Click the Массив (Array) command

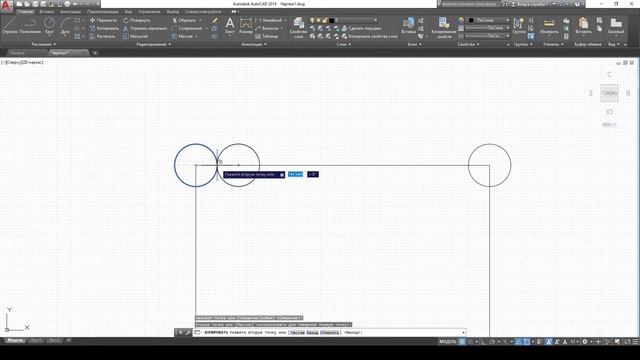pos(182,36)
